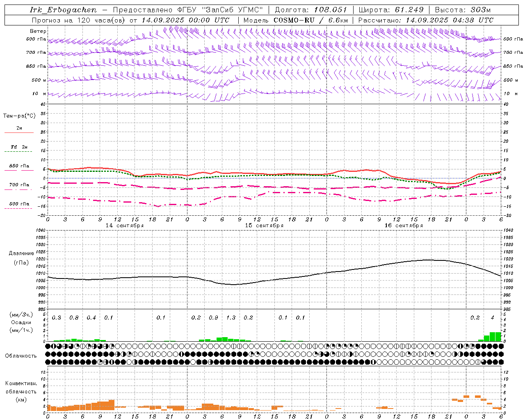
Task: Click the Осадки precipitation label
Action: click(x=21, y=322)
